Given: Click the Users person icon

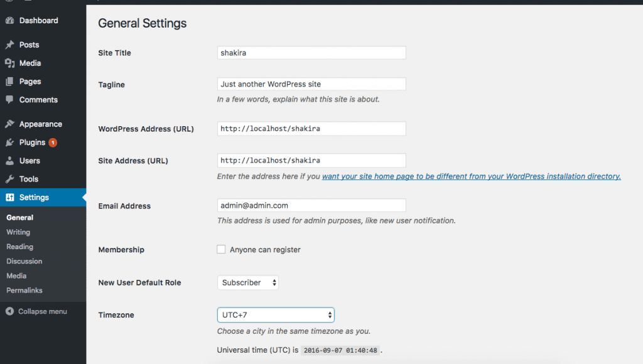Looking at the screenshot, I should click(x=9, y=161).
